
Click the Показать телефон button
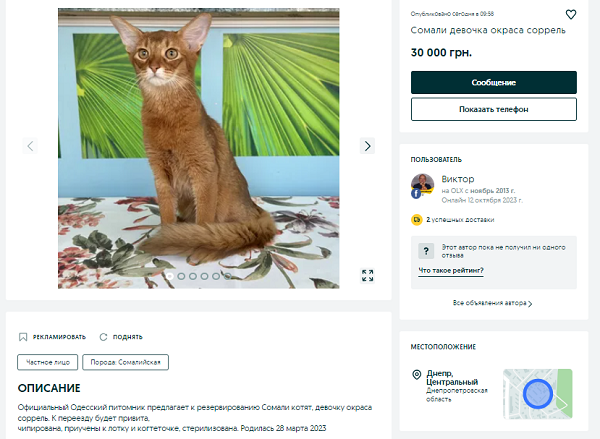[x=494, y=109]
